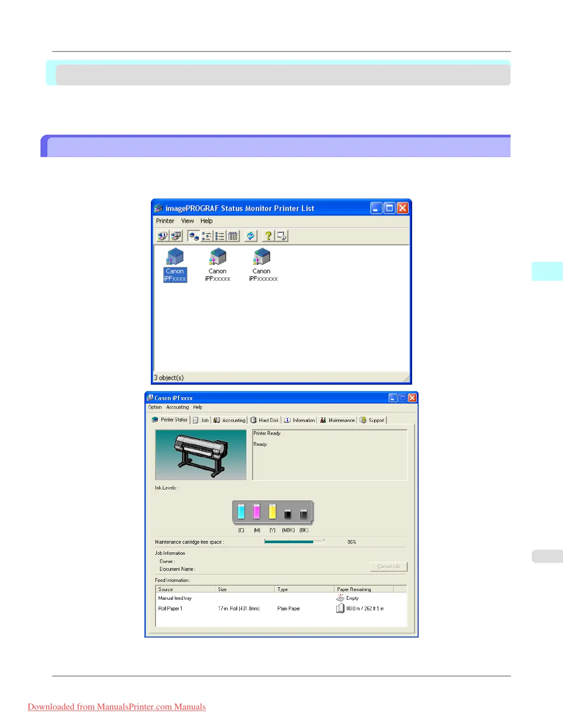Open the Printer menu in Printer List

pyautogui.click(x=165, y=221)
